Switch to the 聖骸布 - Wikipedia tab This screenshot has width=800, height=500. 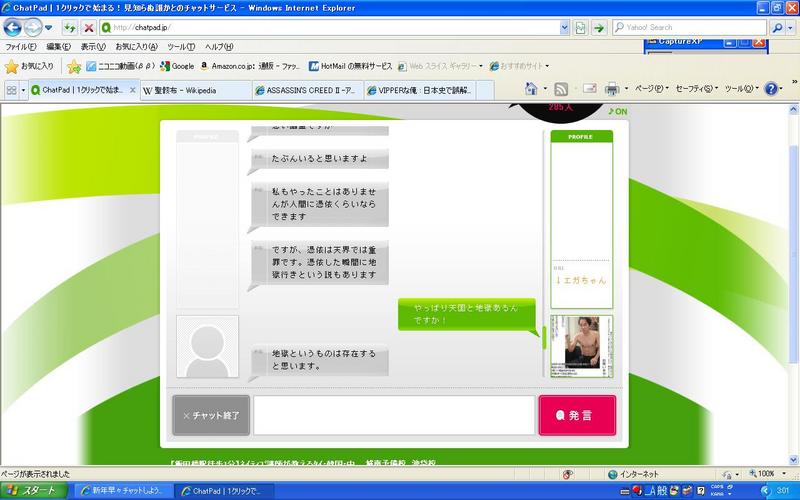pyautogui.click(x=196, y=90)
